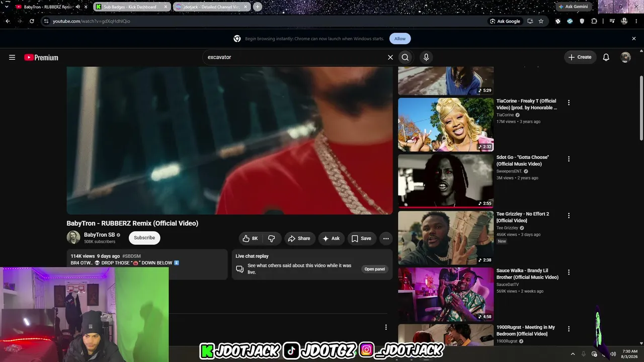Select the BabyTron RUBBERZ Remix tab
644x362 pixels.
(48, 7)
